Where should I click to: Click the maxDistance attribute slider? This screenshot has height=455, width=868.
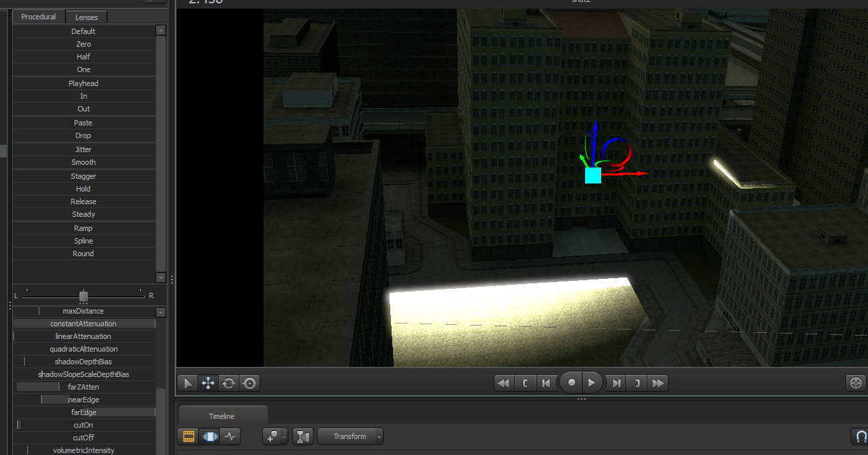click(84, 311)
